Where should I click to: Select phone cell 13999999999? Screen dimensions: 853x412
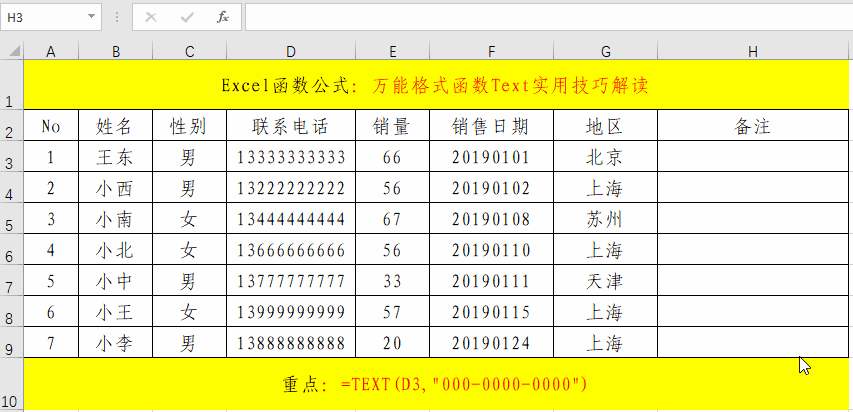coord(291,311)
